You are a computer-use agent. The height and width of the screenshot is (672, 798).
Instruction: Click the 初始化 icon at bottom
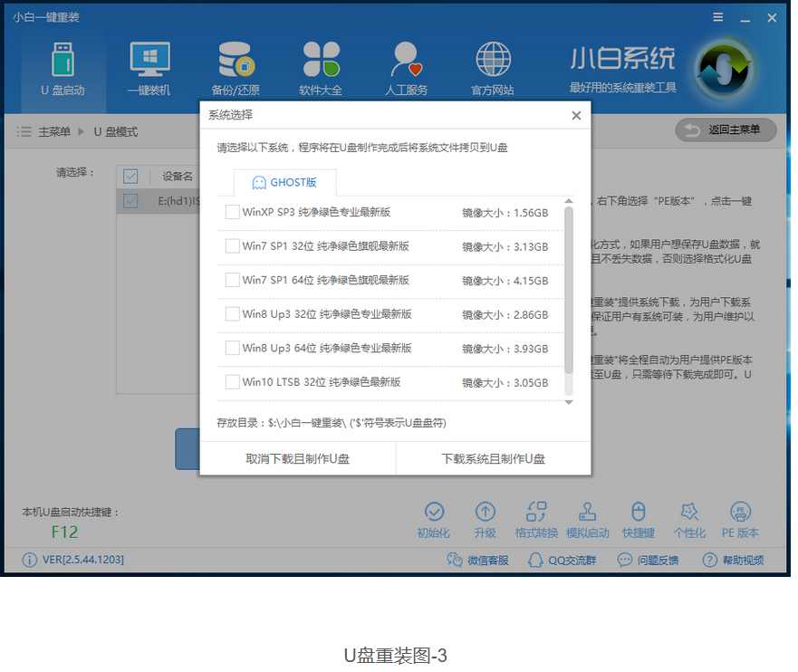click(434, 514)
